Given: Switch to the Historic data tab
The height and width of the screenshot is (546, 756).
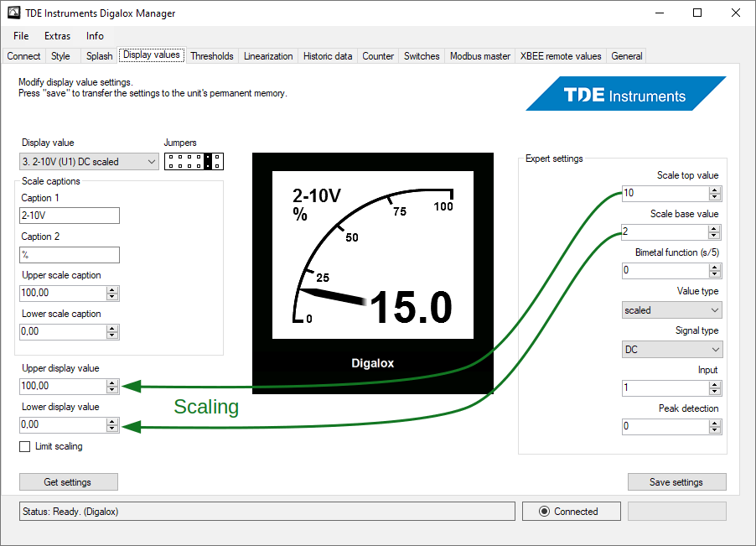Looking at the screenshot, I should [328, 56].
